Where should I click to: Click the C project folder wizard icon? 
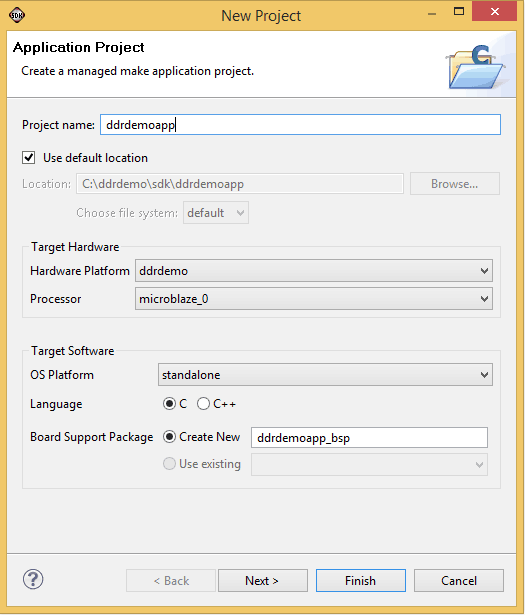(476, 67)
